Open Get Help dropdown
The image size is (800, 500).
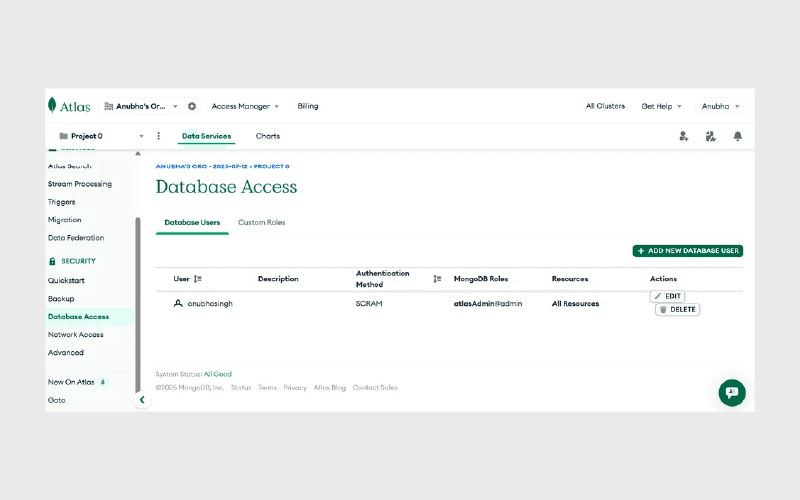[x=661, y=106]
